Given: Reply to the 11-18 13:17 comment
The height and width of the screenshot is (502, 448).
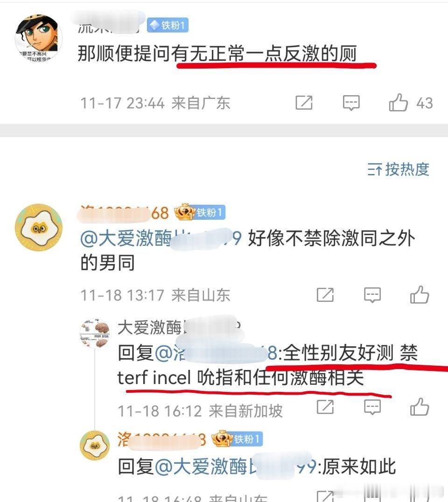Looking at the screenshot, I should 372,295.
